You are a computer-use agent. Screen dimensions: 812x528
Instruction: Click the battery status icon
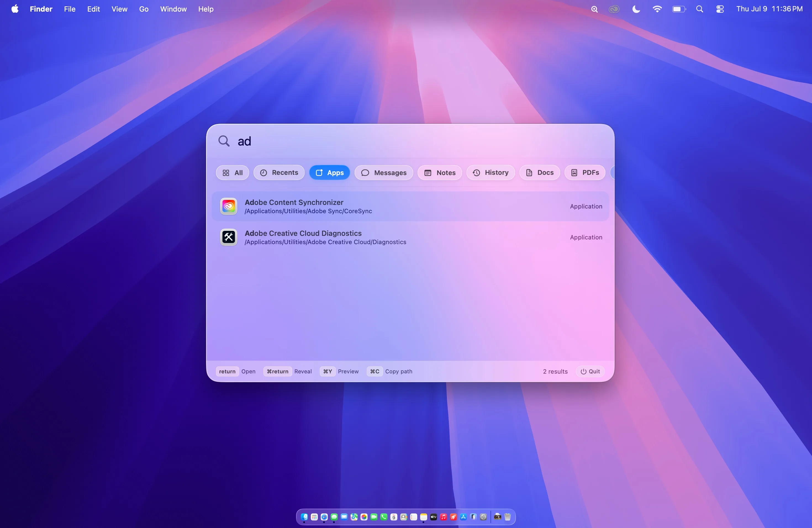(x=679, y=9)
